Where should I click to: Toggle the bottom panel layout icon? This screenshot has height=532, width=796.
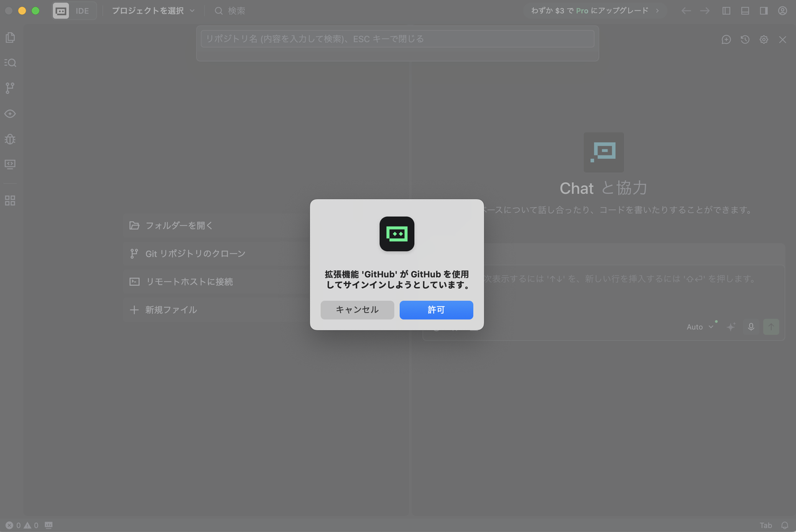click(745, 11)
